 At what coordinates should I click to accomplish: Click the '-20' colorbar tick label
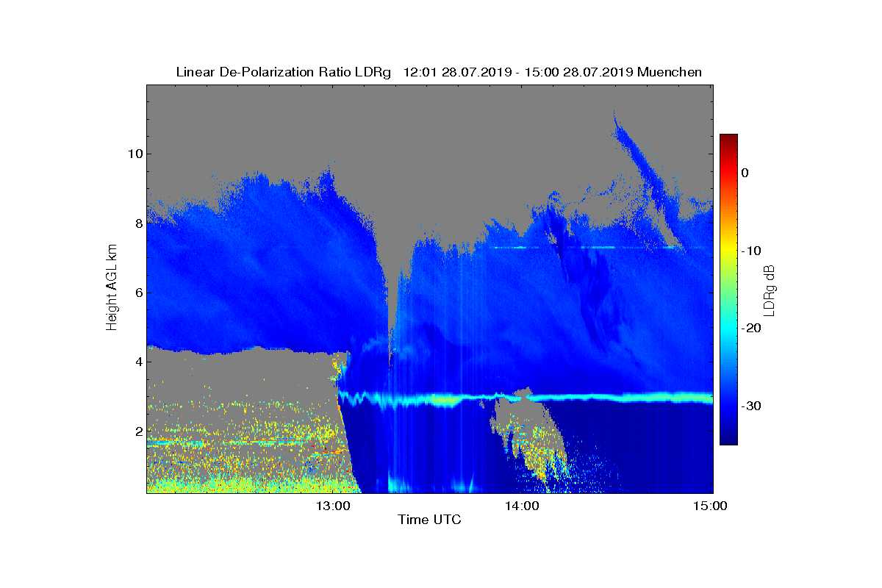750,329
